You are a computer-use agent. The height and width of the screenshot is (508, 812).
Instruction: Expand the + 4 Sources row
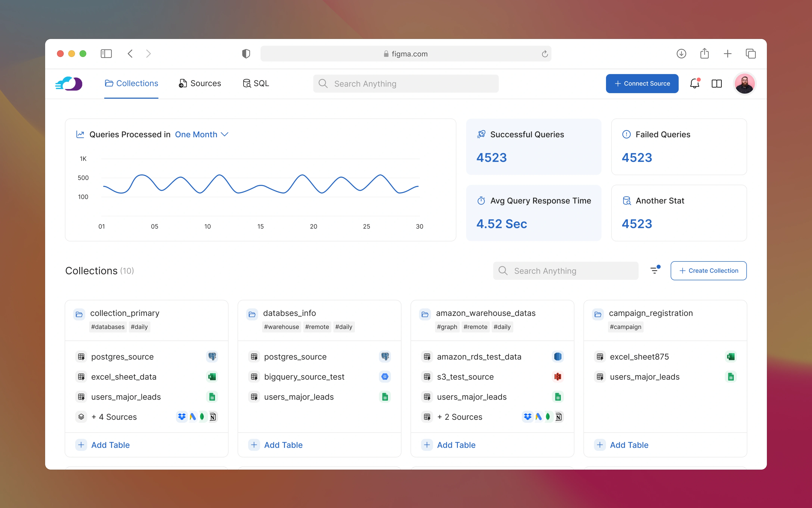(147, 417)
